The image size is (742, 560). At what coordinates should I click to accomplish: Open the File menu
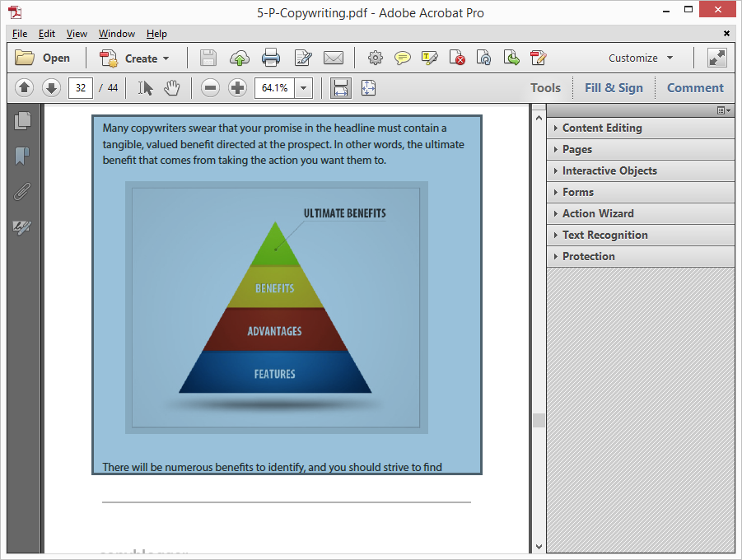tap(20, 34)
